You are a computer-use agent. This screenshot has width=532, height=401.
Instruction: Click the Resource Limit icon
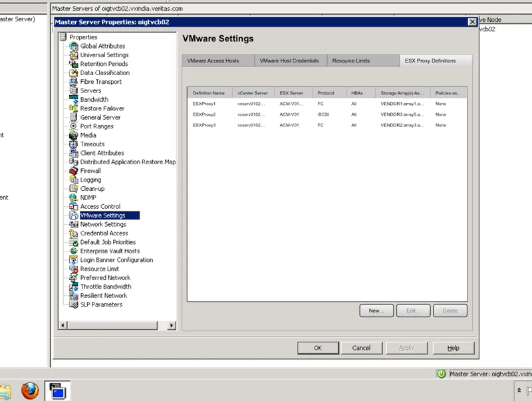click(x=74, y=269)
